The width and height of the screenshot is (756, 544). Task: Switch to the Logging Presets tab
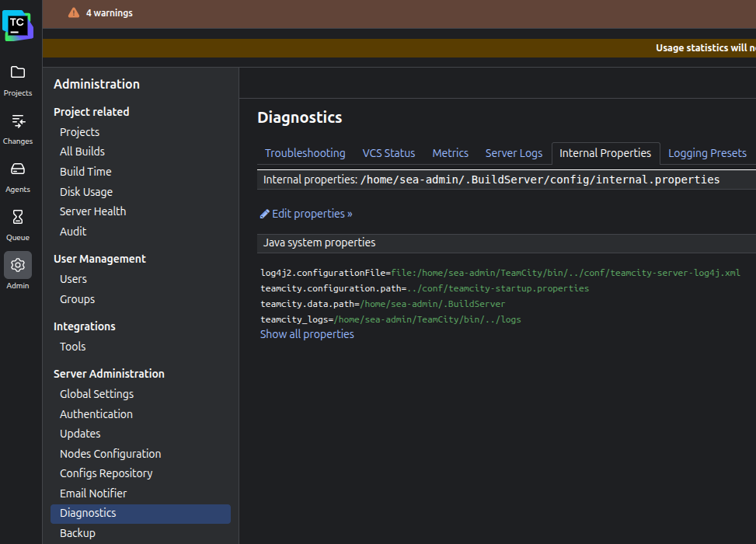pos(707,153)
